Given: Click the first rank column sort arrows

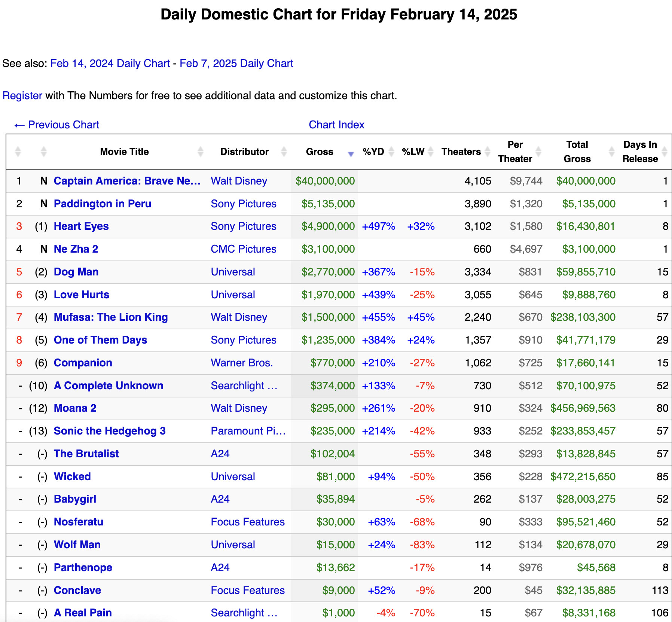Looking at the screenshot, I should click(18, 152).
